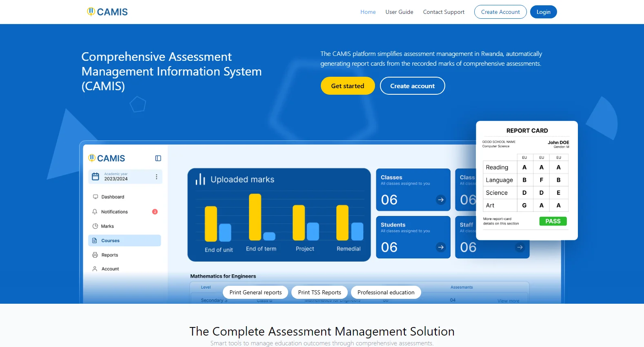
Task: Click the Marks pie chart icon
Action: click(95, 226)
